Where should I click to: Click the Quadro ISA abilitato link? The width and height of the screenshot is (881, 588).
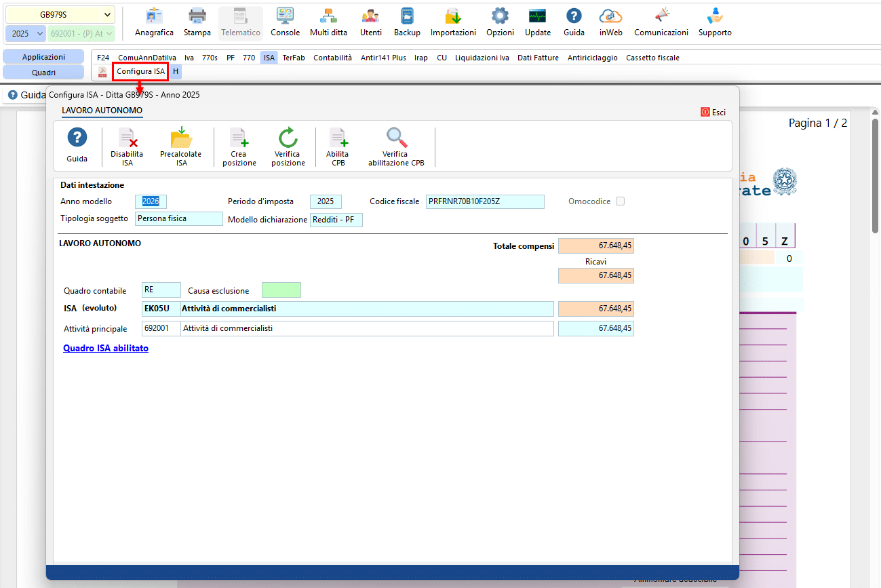point(106,348)
